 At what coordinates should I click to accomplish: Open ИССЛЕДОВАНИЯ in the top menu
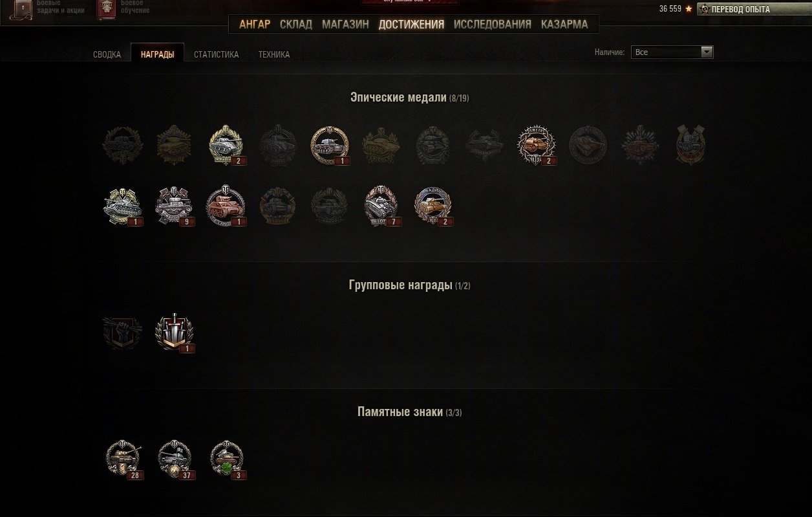click(x=493, y=25)
